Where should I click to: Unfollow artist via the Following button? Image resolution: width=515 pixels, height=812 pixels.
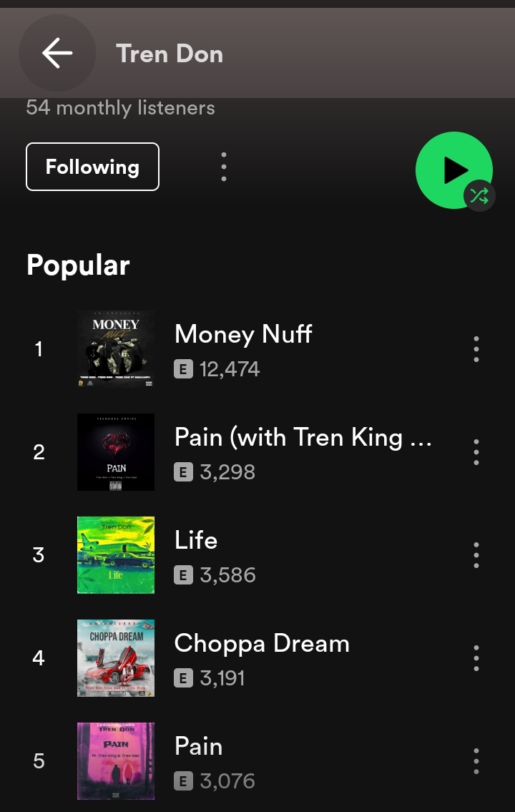(93, 167)
